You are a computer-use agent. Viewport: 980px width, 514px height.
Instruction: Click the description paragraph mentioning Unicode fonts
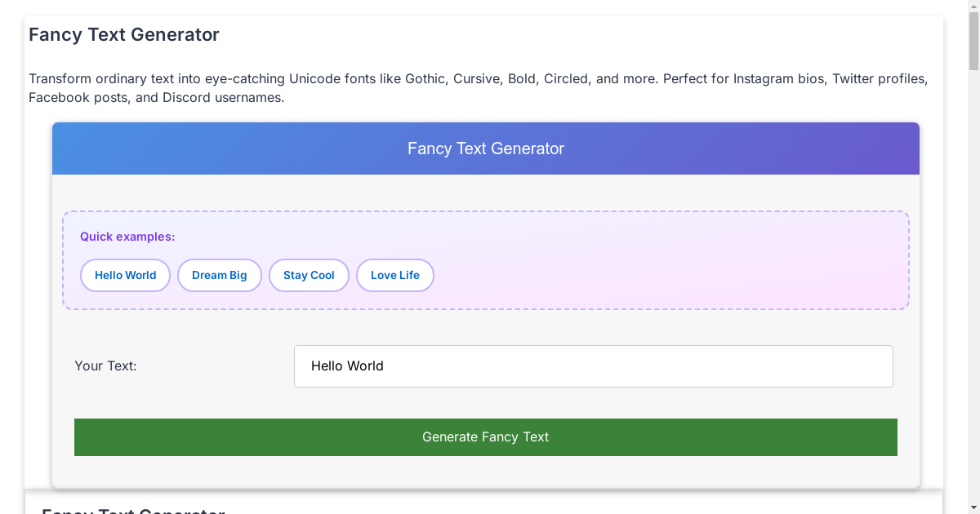478,87
